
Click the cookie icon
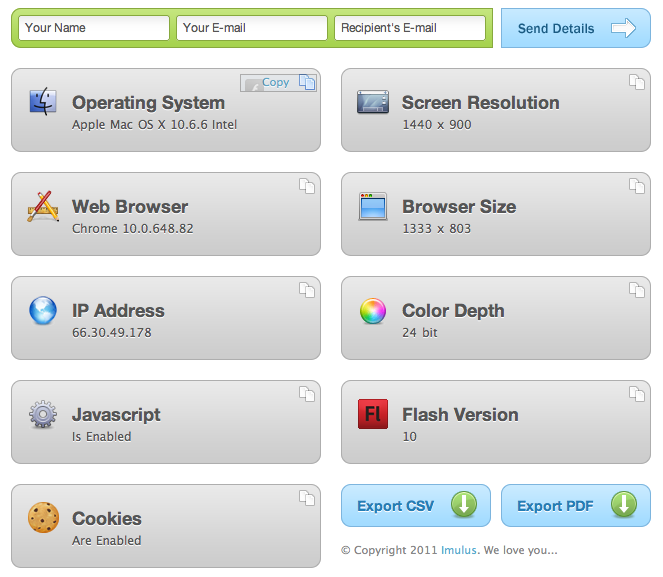[43, 517]
